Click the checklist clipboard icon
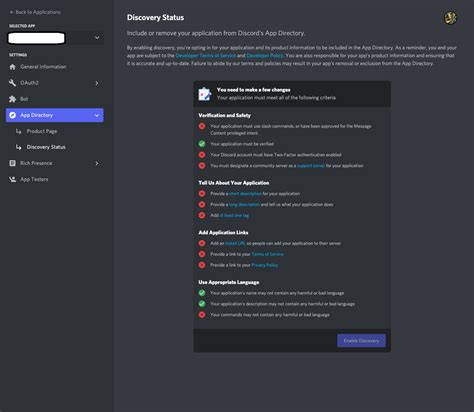Viewport: 474px width, 412px height. (x=204, y=94)
